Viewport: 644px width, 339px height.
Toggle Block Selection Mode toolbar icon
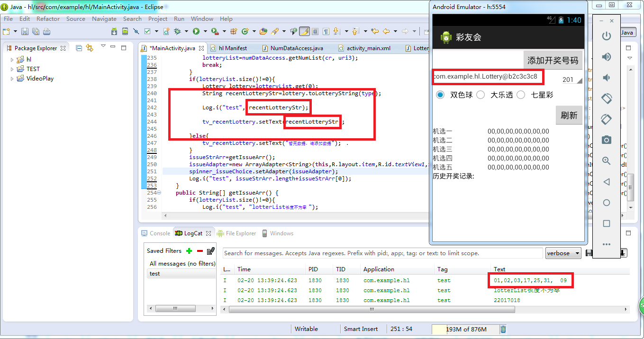(x=315, y=32)
